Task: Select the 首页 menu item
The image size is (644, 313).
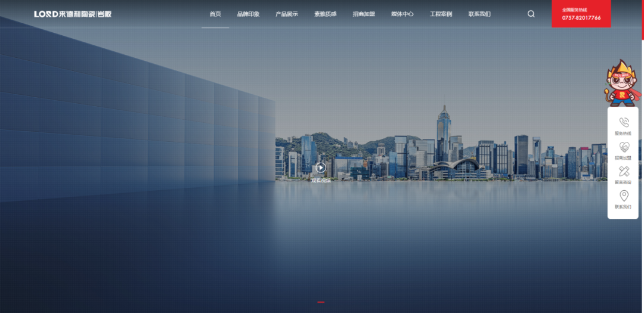Action: 215,14
